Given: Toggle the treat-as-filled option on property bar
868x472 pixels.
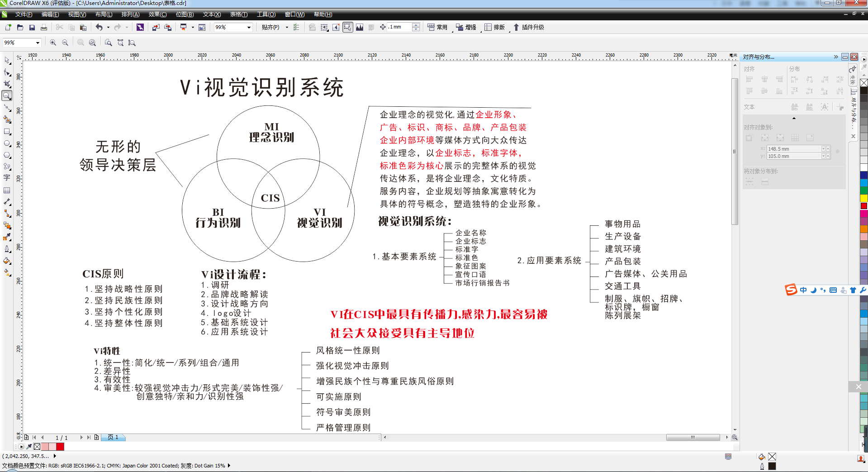Looking at the screenshot, I should coord(347,27).
